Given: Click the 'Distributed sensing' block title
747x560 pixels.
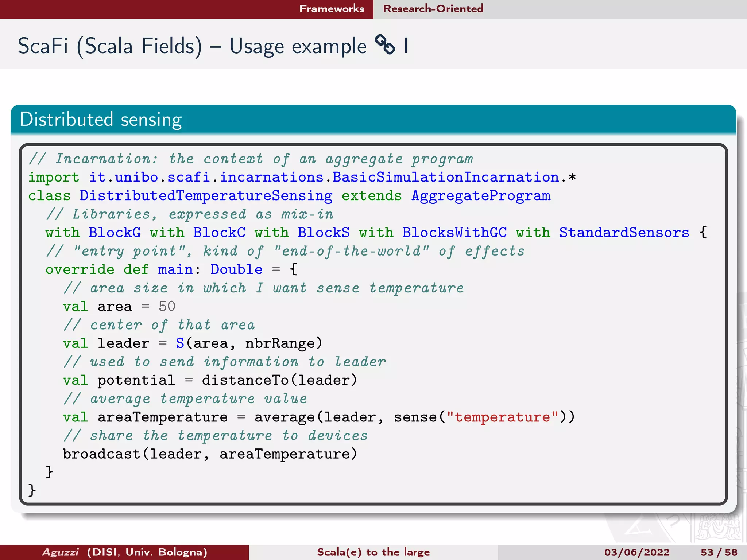Looking at the screenshot, I should point(101,120).
